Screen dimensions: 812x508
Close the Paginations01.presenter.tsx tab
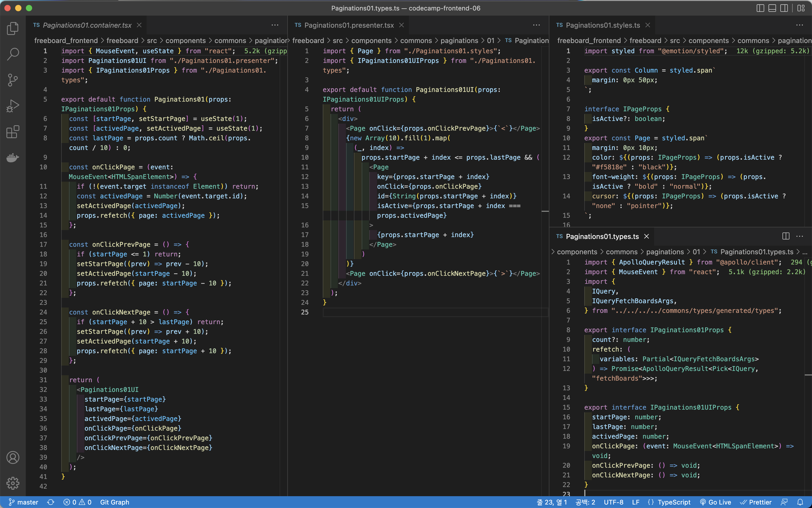click(402, 25)
